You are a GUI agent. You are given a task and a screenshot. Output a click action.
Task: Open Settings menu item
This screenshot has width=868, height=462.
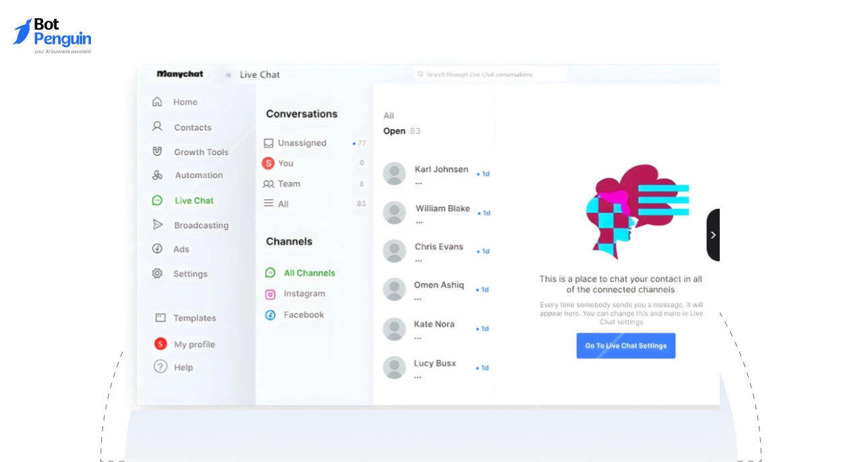click(x=190, y=274)
